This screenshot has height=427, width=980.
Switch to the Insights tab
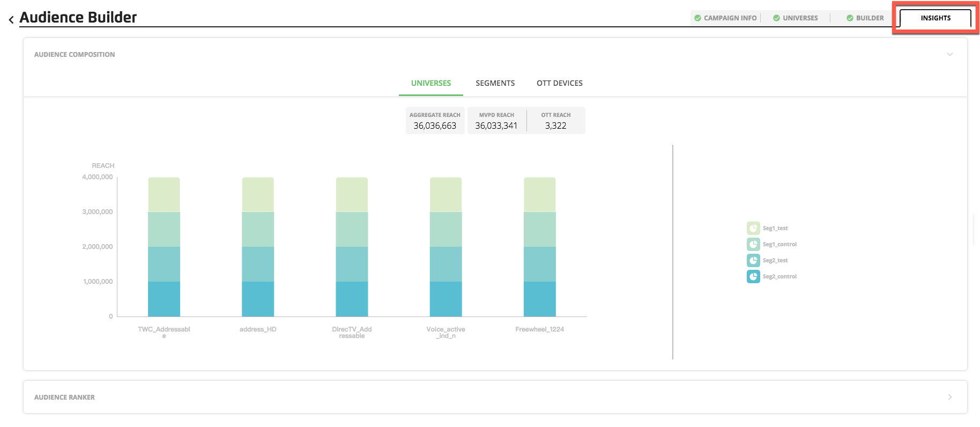(936, 18)
